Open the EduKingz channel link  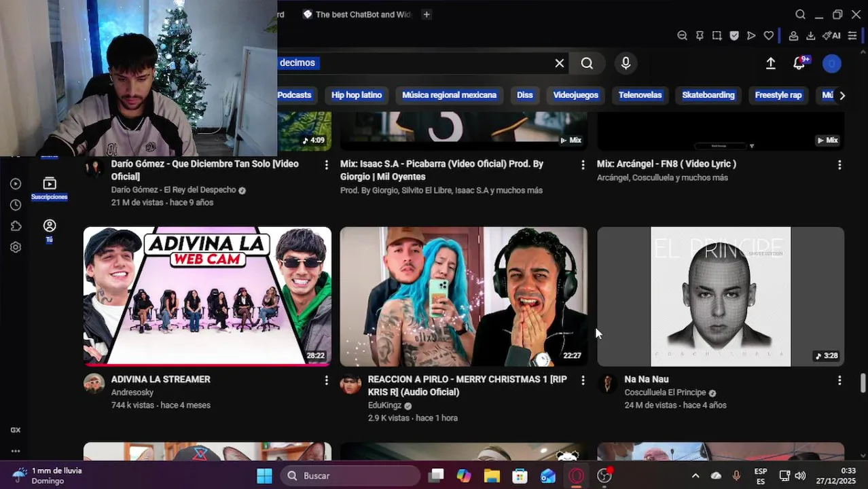pyautogui.click(x=385, y=405)
